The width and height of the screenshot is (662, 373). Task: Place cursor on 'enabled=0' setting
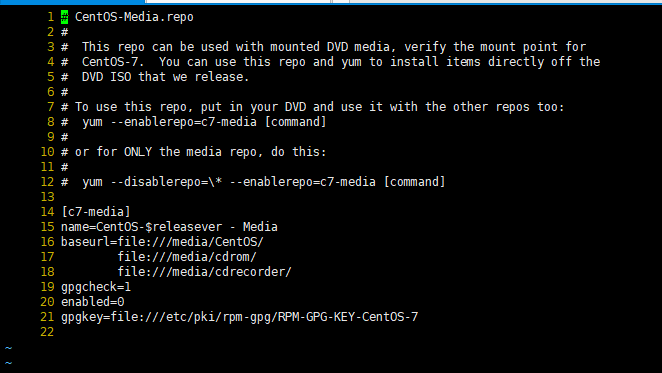[x=92, y=302]
